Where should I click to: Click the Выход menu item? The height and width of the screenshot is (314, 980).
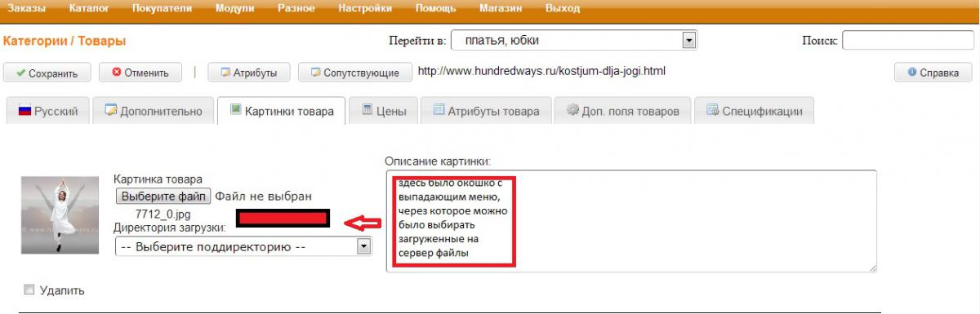tap(562, 9)
